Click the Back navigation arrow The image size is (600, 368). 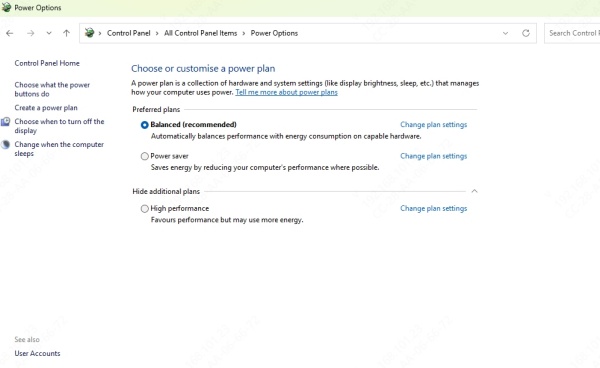[x=10, y=33]
